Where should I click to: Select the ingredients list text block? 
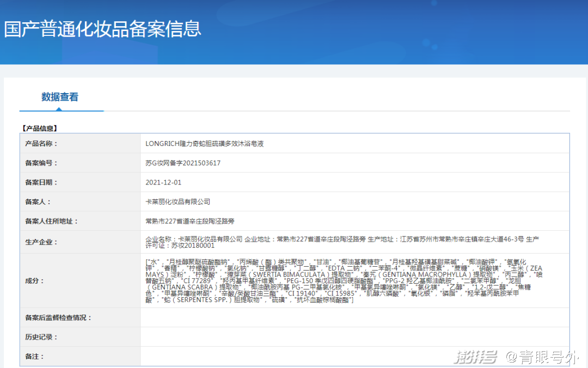344,281
